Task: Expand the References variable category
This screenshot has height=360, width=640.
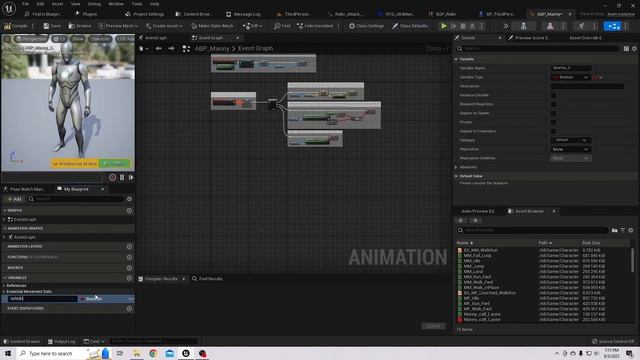Action: pyautogui.click(x=4, y=285)
